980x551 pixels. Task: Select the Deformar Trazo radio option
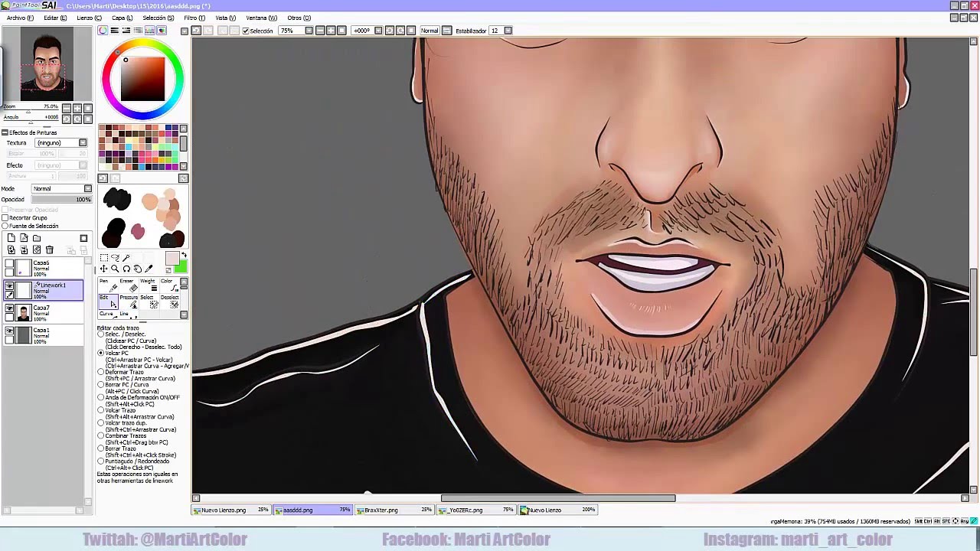(100, 372)
